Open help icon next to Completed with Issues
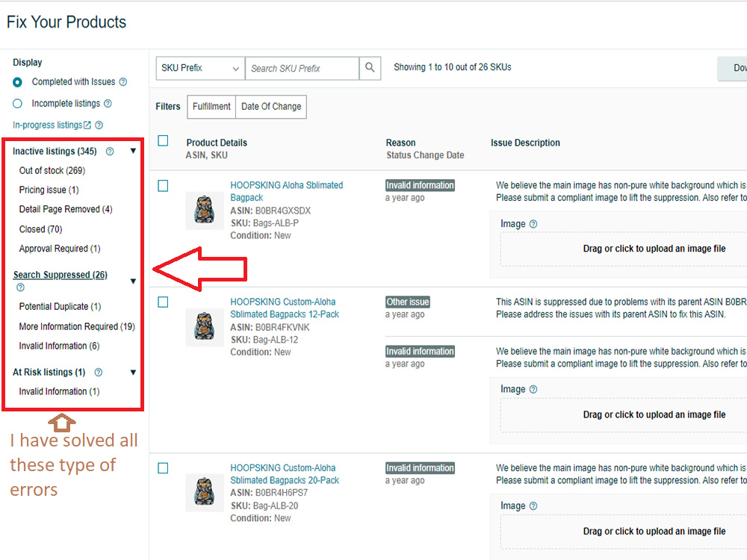 coord(123,82)
